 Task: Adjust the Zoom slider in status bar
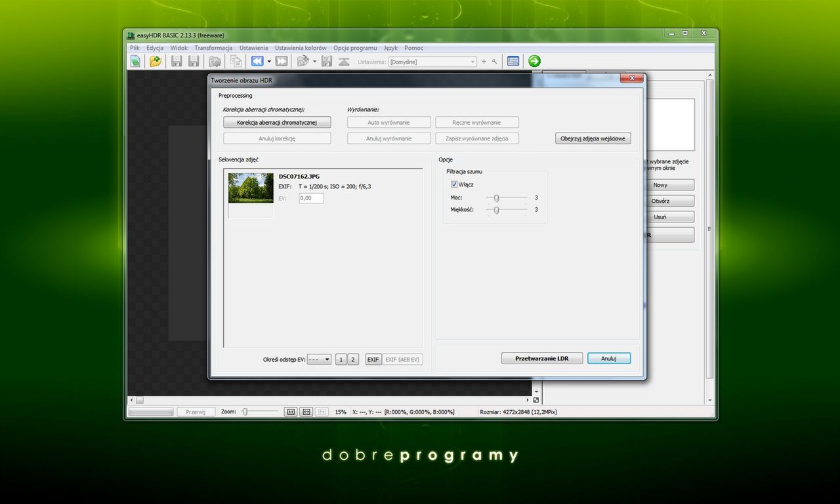coord(259,412)
